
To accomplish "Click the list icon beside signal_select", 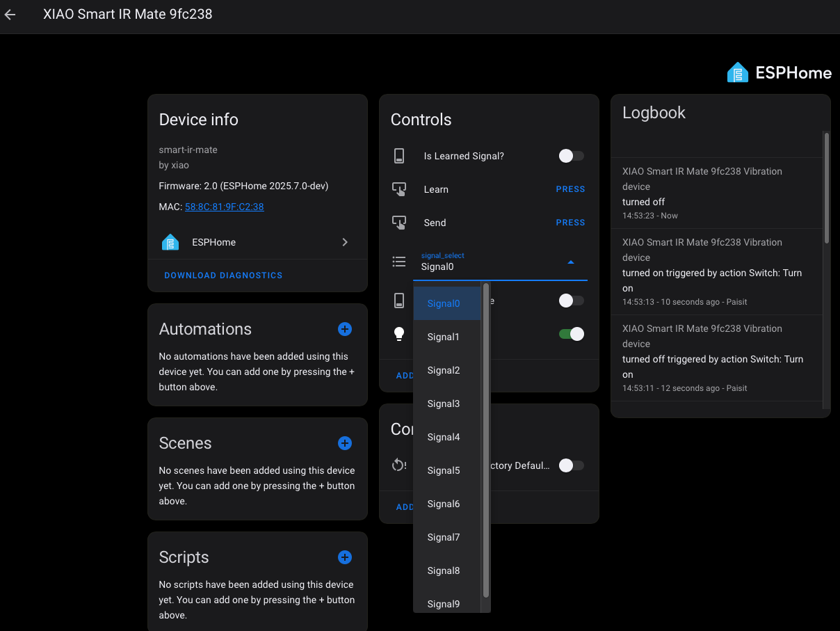I will (x=399, y=262).
